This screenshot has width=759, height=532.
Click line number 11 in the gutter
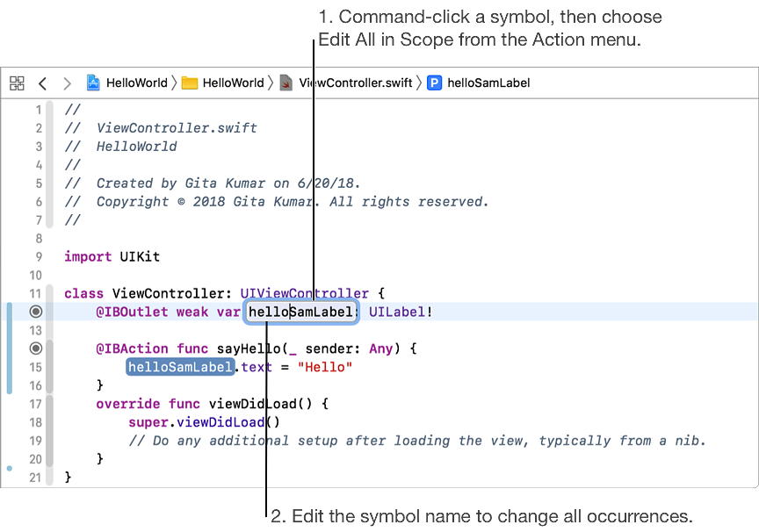click(35, 293)
